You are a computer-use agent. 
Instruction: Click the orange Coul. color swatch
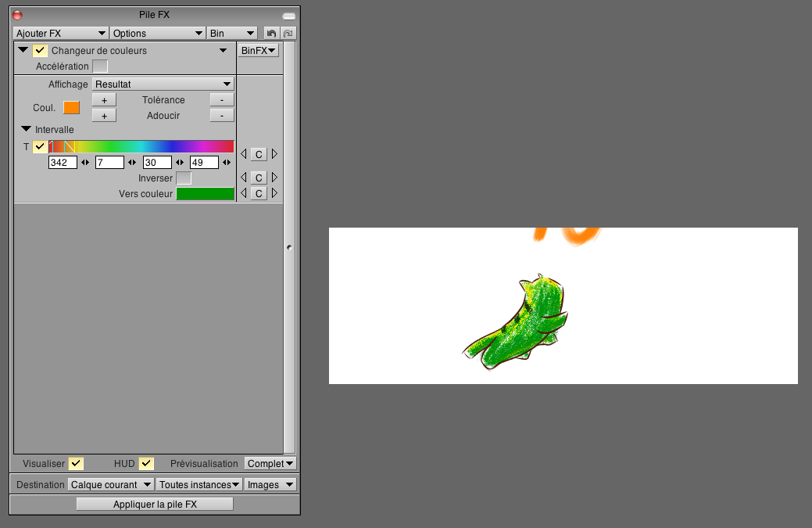tap(71, 107)
